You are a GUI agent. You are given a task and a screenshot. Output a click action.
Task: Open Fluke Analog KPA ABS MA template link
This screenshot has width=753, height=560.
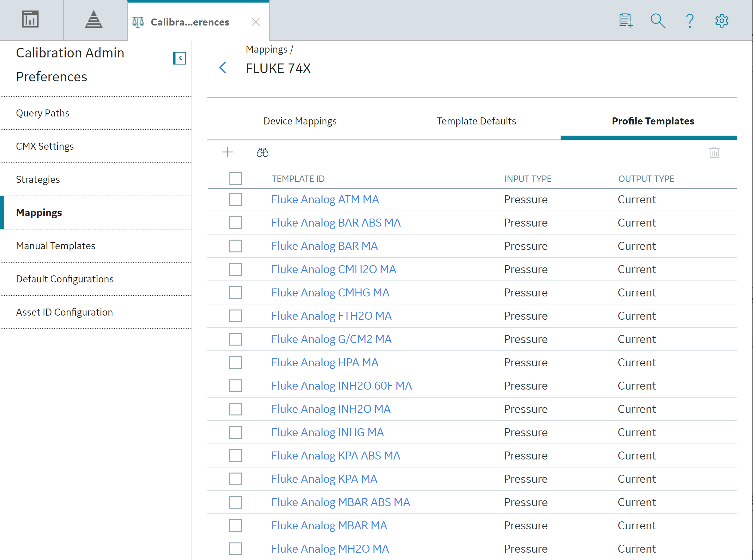point(335,456)
